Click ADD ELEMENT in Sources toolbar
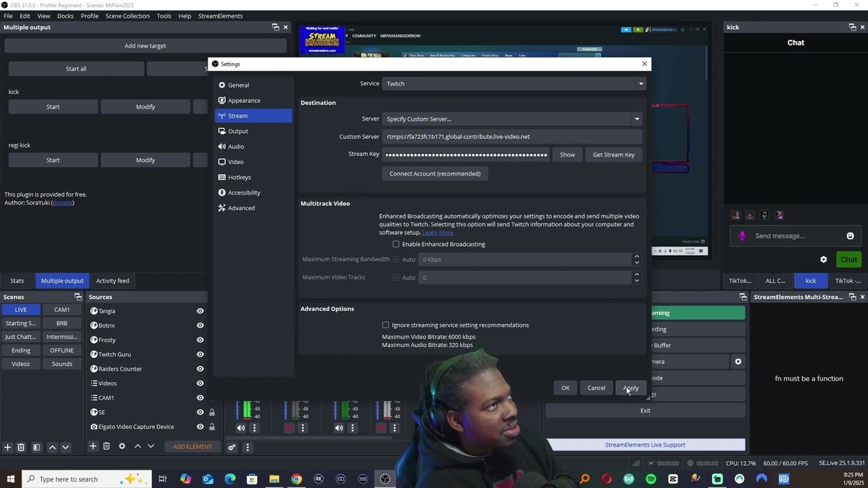The height and width of the screenshot is (488, 868). [x=193, y=447]
